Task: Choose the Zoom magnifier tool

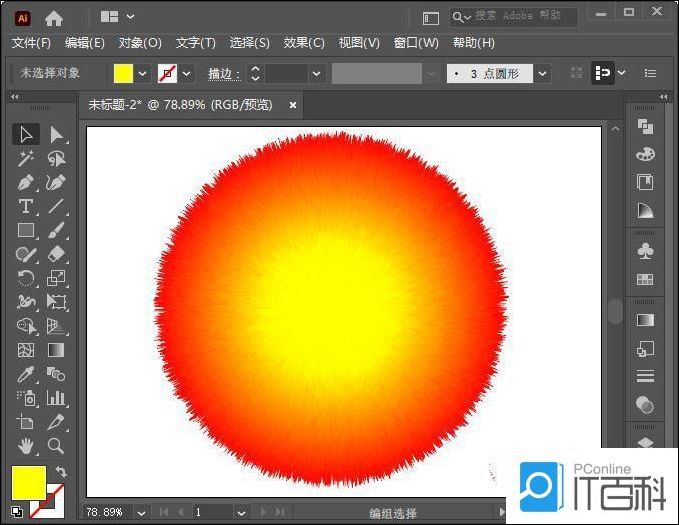Action: coord(56,446)
